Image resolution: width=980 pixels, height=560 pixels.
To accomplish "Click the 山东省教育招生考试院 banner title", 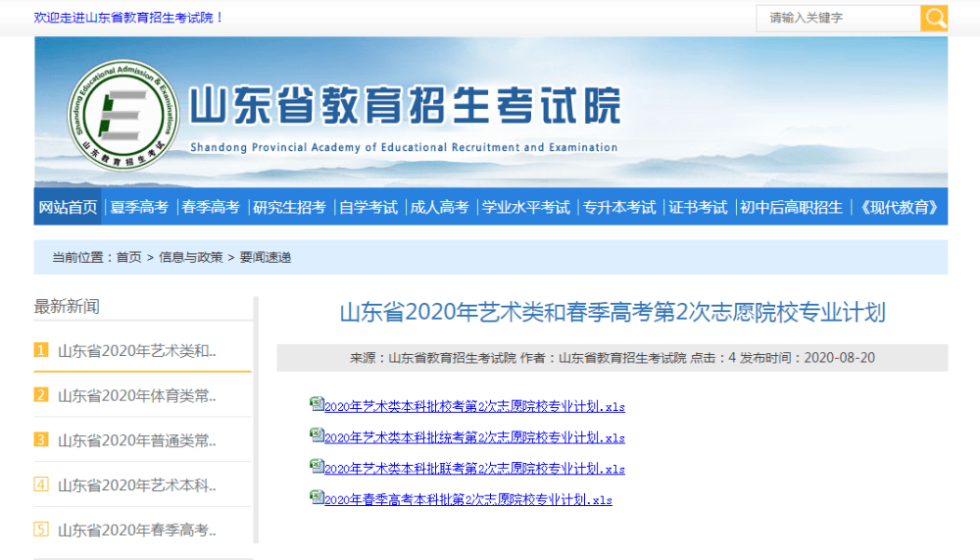I will coord(405,105).
